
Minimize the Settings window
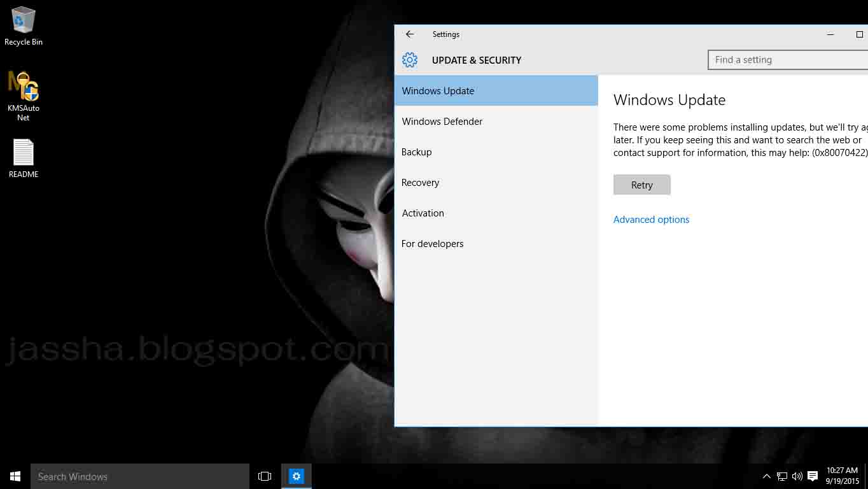[x=830, y=34]
